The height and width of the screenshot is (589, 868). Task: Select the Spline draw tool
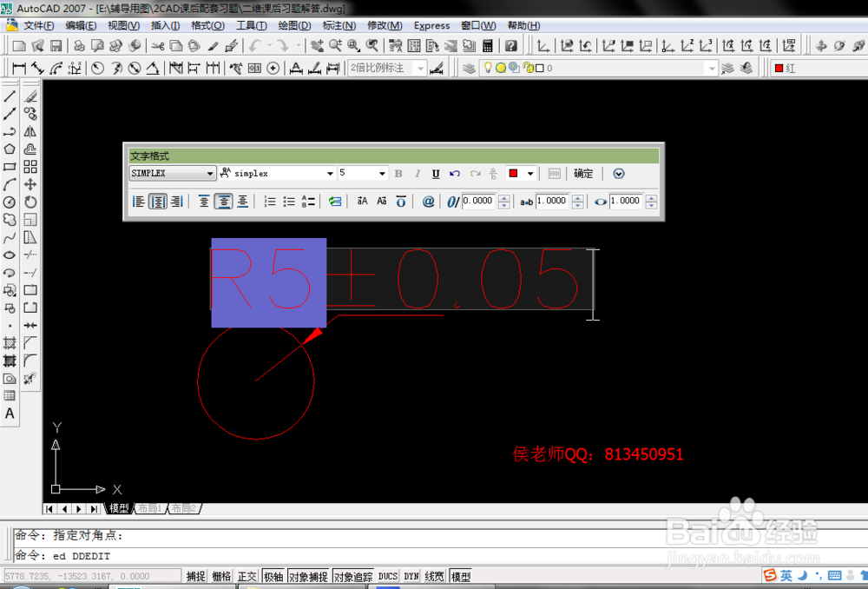click(10, 238)
